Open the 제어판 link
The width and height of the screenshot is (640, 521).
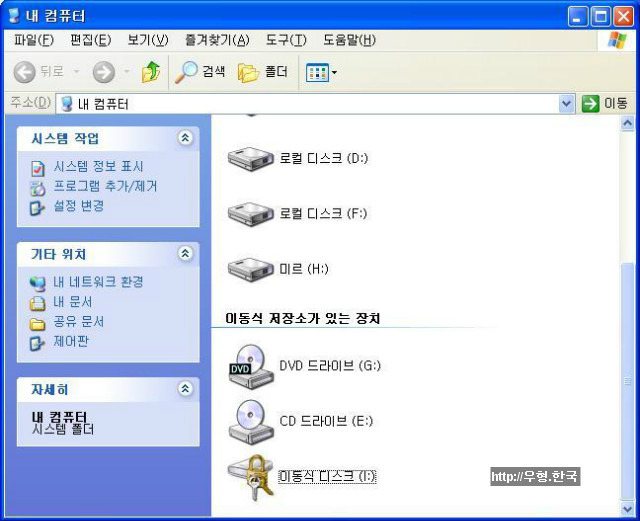coord(71,341)
